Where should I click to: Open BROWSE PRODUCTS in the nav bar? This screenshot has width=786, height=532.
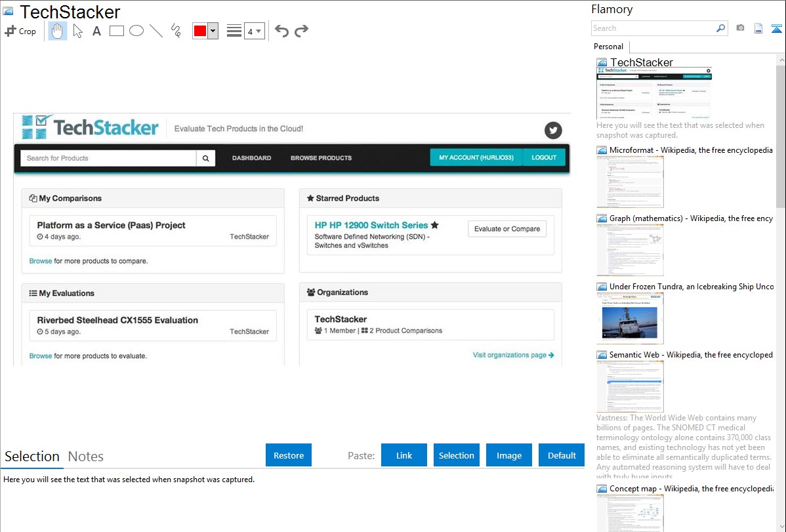click(x=321, y=158)
